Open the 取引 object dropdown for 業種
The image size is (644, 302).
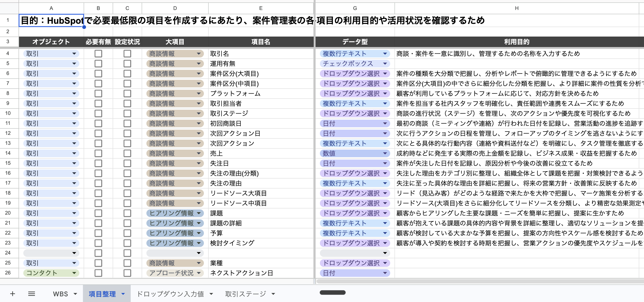[51, 263]
